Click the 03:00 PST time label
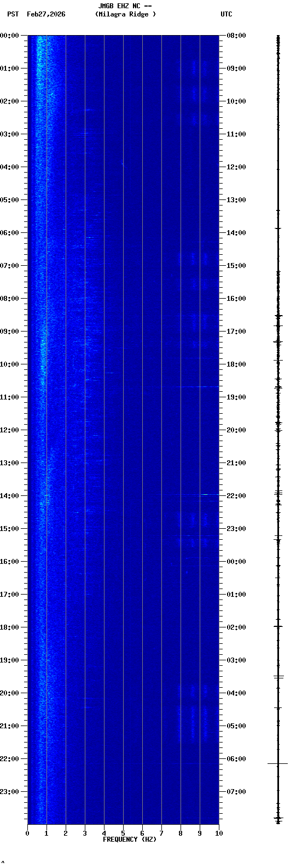The height and width of the screenshot is (868, 302). (9, 134)
